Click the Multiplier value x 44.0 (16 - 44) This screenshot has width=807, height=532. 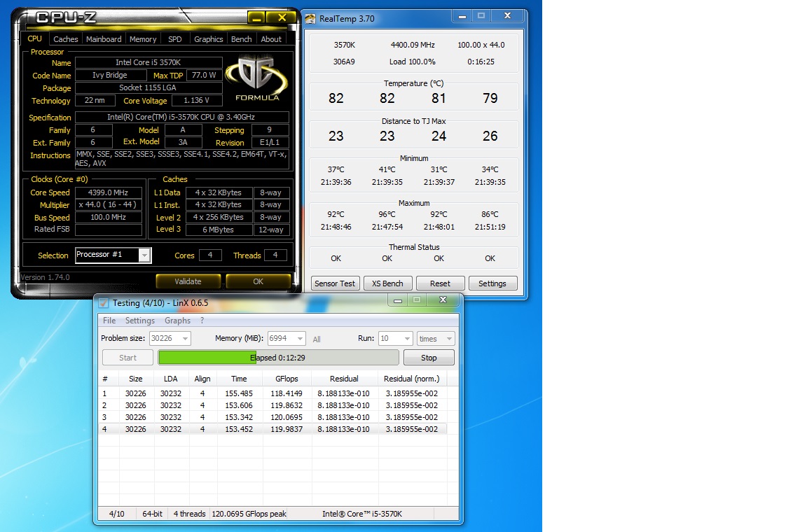pyautogui.click(x=109, y=205)
